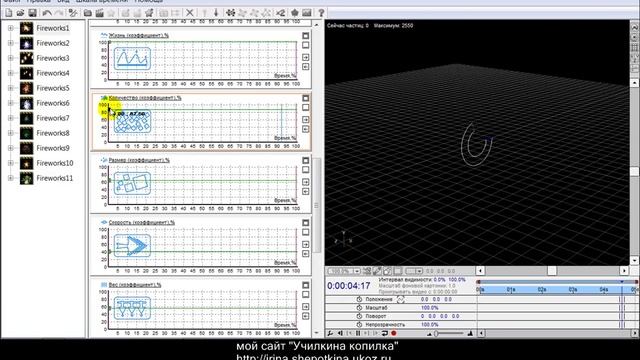Click left-arrow button on Скорость graph
This screenshot has width=640, height=360.
click(x=306, y=254)
